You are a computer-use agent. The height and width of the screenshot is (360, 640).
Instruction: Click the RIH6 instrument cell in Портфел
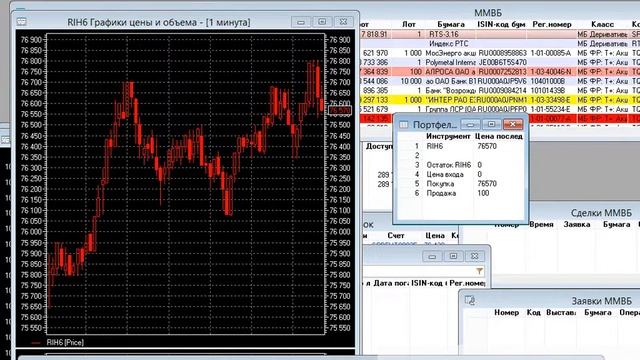point(435,146)
